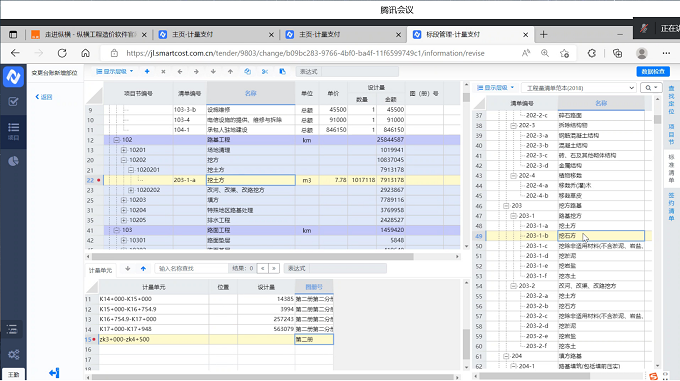Open the 显示层级 dropdown in the right panel
Image resolution: width=680 pixels, height=381 pixels.
tap(496, 88)
